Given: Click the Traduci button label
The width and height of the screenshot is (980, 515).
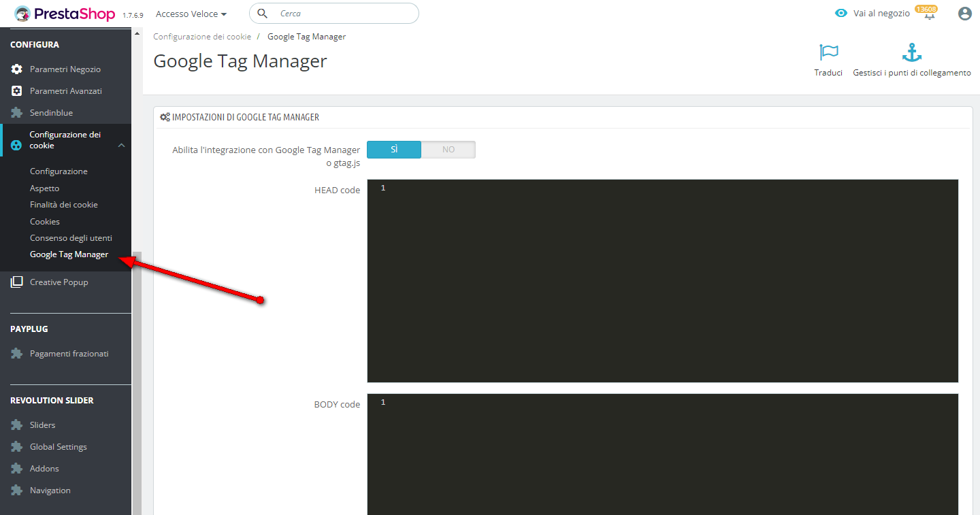Looking at the screenshot, I should (828, 73).
